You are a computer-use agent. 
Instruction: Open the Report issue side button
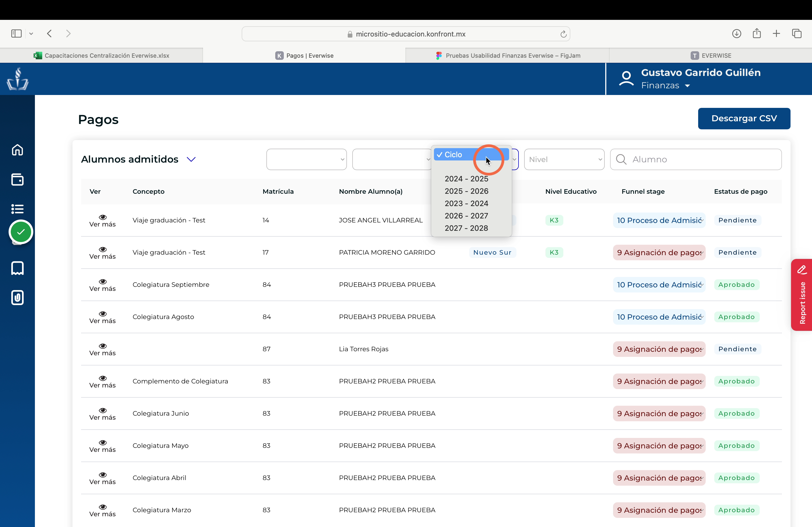pyautogui.click(x=802, y=295)
